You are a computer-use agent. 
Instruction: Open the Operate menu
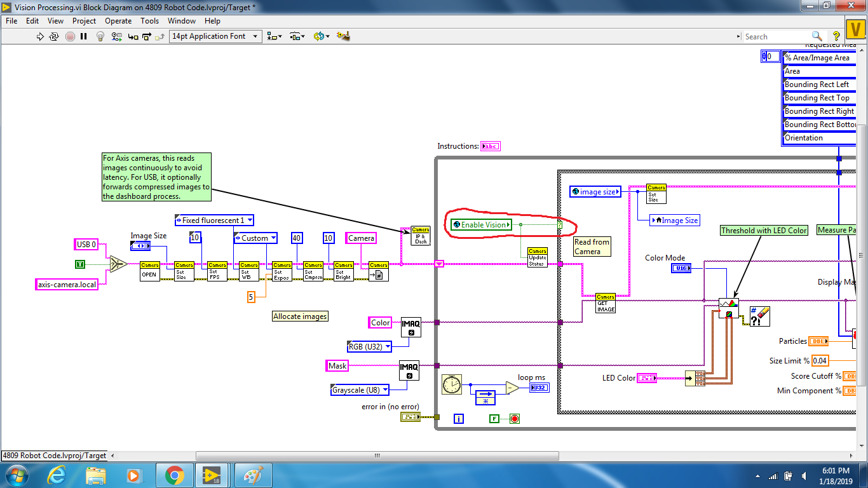click(118, 20)
